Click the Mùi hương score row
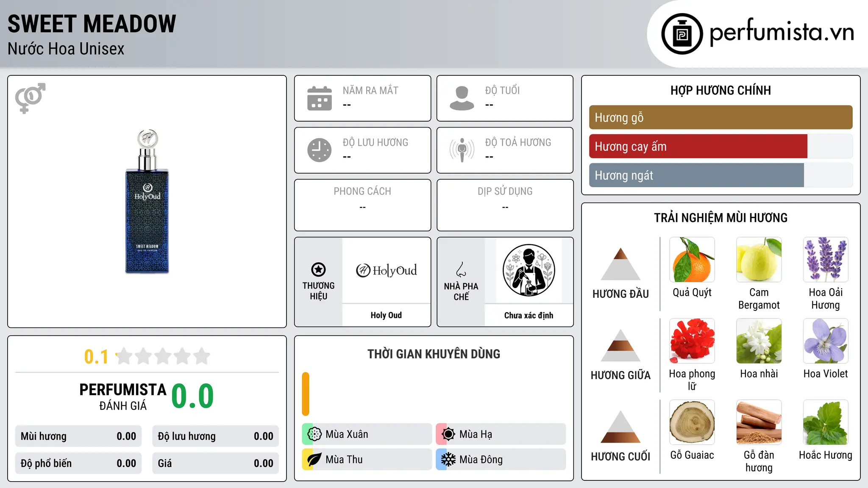Screen dimensions: 868x488 (x=78, y=436)
